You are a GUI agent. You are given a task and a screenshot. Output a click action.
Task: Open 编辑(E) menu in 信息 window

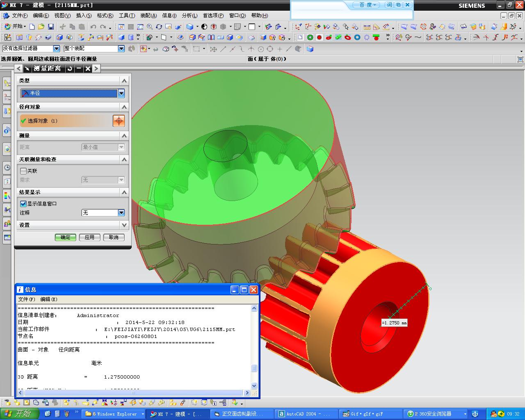pyautogui.click(x=49, y=299)
